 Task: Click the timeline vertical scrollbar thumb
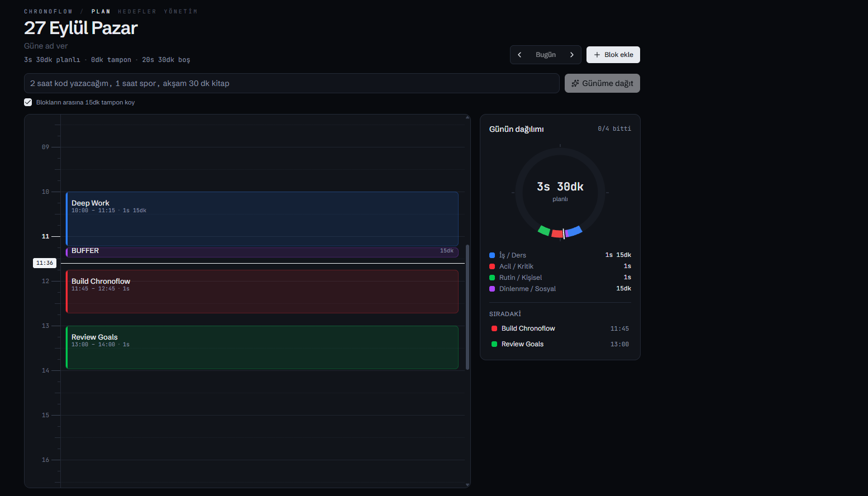click(x=468, y=307)
